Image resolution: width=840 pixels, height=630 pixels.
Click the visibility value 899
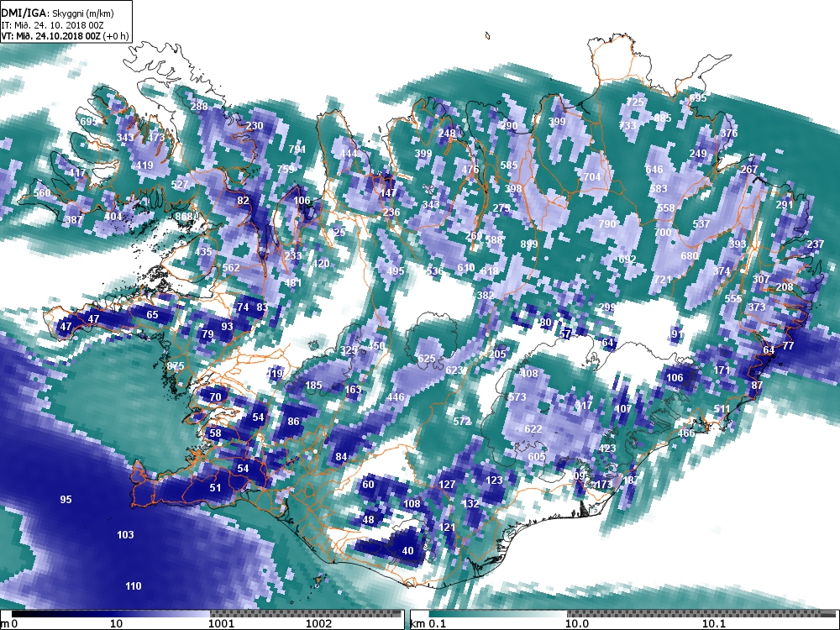tap(528, 244)
